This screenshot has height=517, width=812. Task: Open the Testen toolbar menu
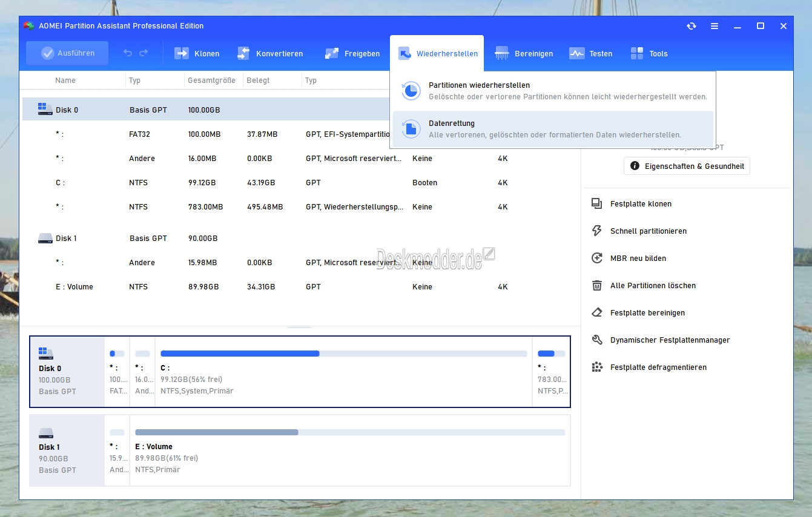point(591,53)
